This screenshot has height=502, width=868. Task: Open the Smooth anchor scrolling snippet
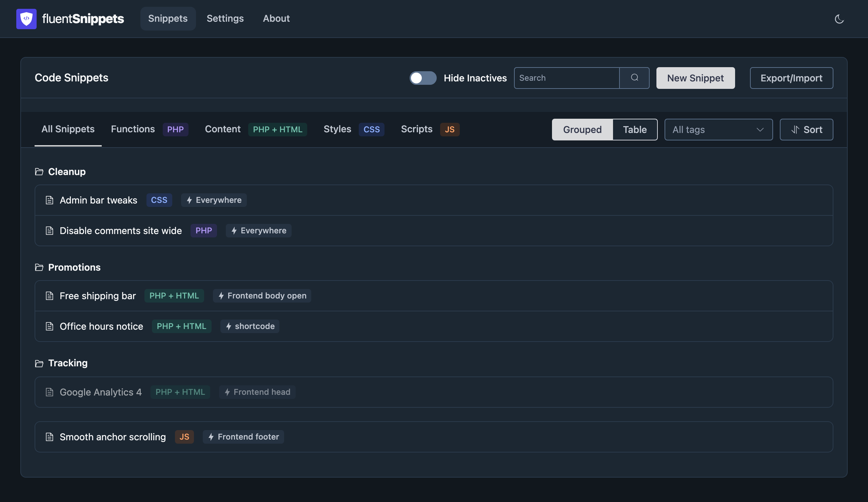(434, 437)
